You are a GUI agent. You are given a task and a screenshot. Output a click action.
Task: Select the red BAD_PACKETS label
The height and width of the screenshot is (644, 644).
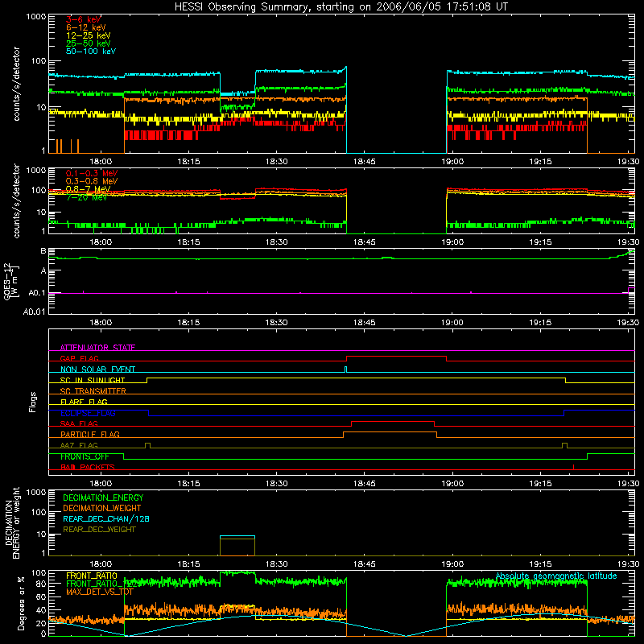click(x=88, y=467)
